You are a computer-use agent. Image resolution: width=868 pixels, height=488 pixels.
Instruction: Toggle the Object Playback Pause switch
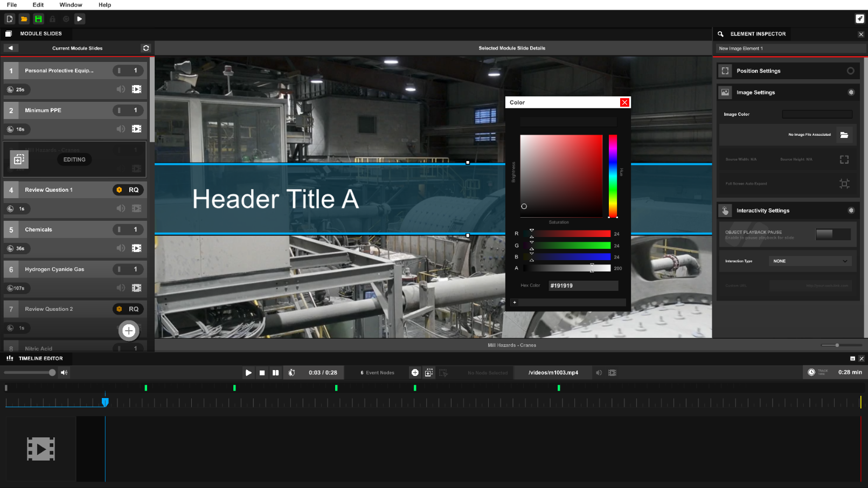[x=832, y=234]
